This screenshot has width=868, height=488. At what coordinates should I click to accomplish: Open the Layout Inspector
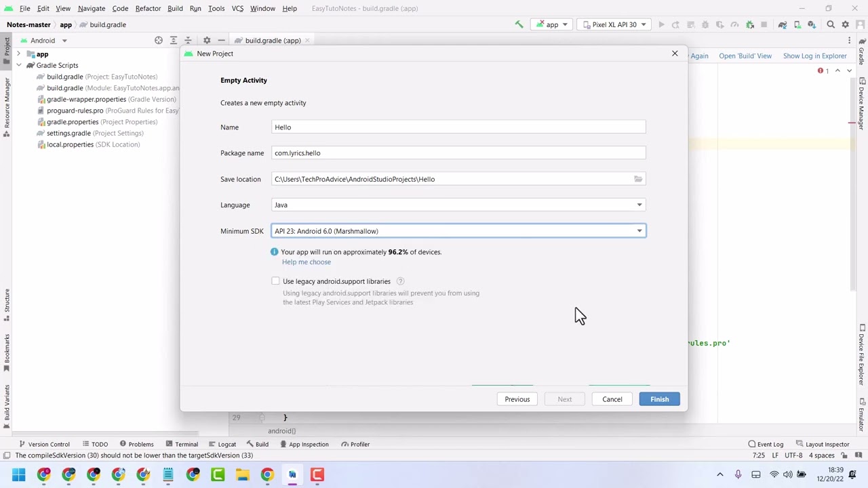pyautogui.click(x=822, y=445)
